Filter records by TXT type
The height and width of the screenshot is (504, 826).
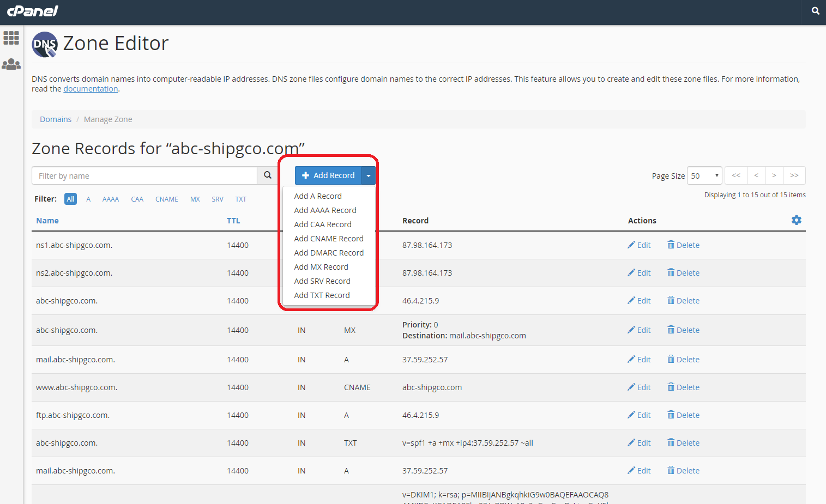(x=241, y=199)
